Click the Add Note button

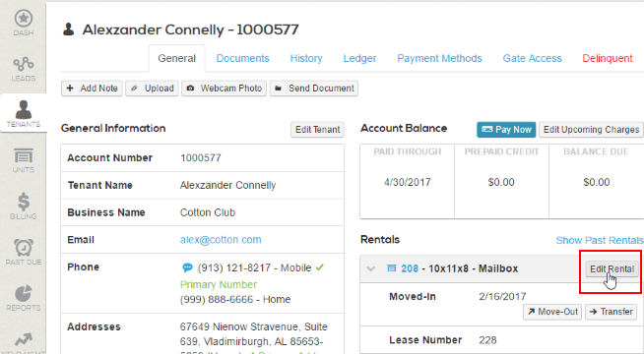92,88
